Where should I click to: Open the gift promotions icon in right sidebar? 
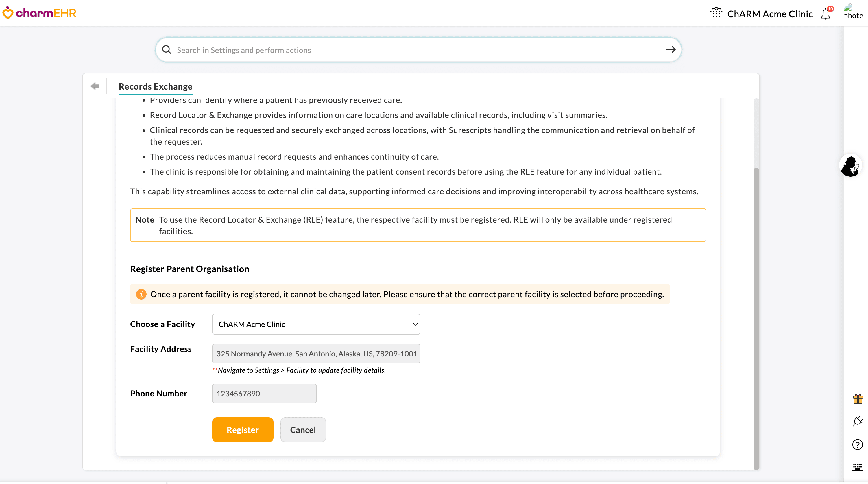click(x=858, y=399)
